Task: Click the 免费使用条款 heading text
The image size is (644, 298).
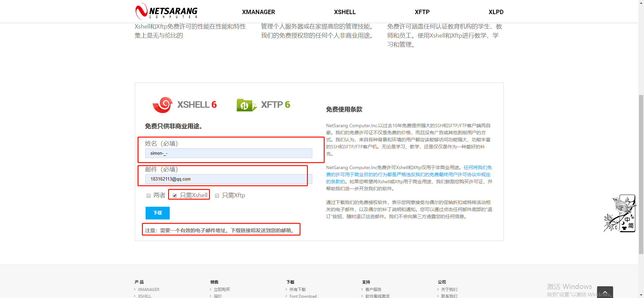Action: pos(344,109)
